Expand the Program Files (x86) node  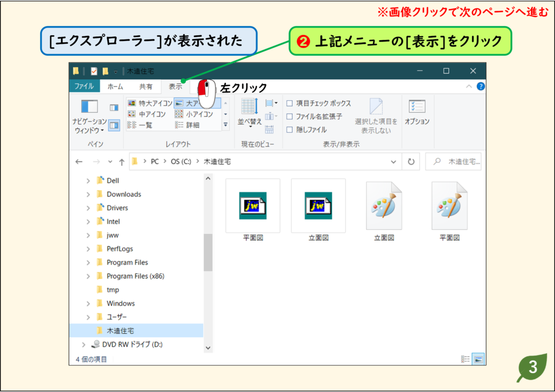(88, 277)
